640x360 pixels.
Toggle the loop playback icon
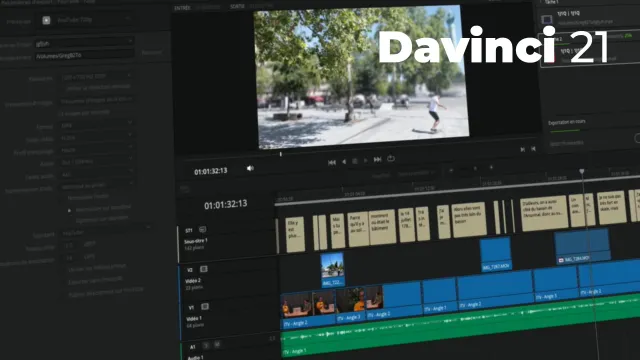(x=391, y=158)
